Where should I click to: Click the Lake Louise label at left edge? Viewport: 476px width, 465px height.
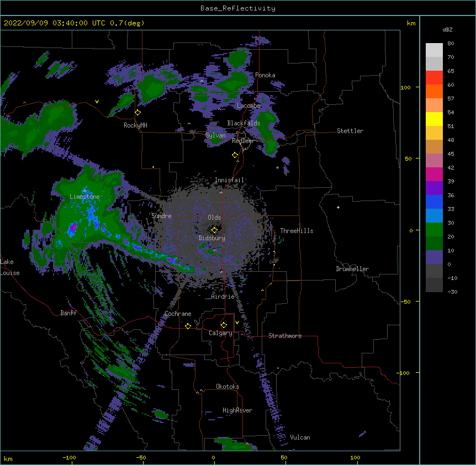click(10, 267)
